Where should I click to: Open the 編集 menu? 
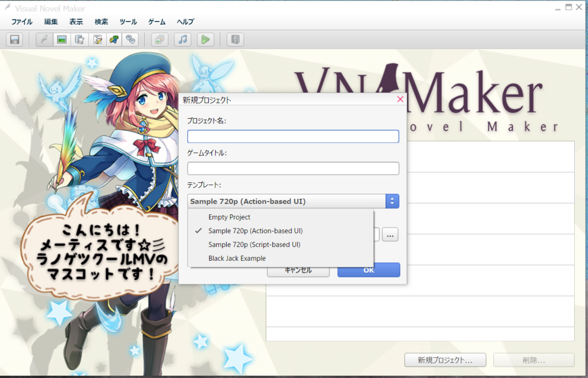(51, 22)
